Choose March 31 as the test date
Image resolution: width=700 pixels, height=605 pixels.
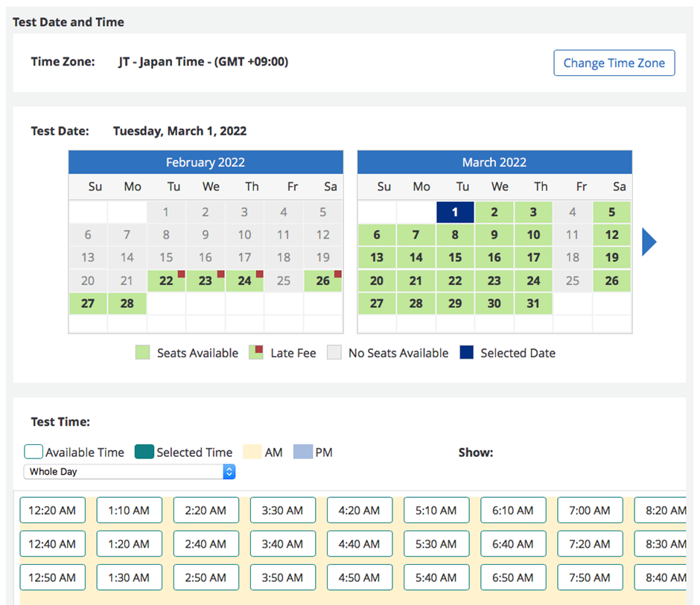click(x=532, y=304)
